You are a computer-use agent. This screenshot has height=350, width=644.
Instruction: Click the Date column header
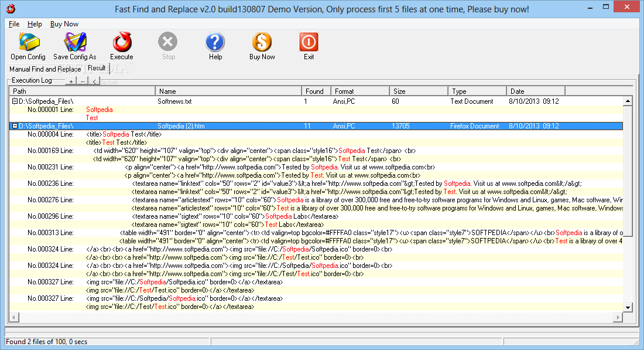click(536, 91)
